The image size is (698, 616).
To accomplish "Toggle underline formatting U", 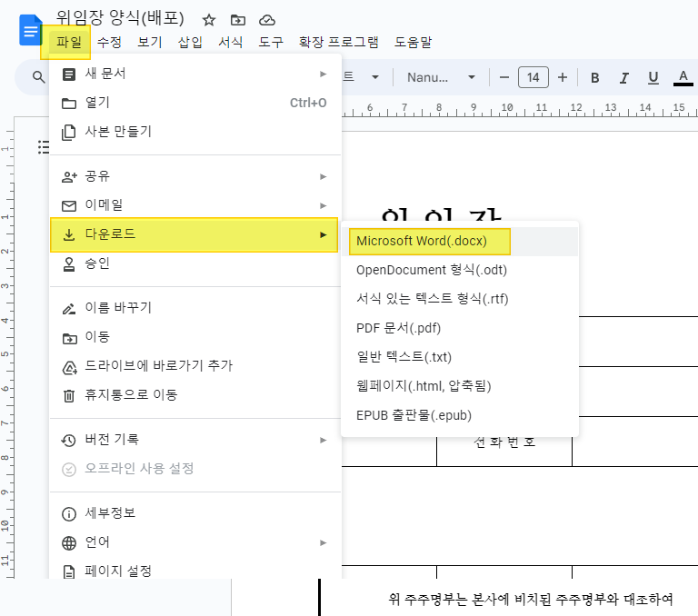I will tap(653, 78).
